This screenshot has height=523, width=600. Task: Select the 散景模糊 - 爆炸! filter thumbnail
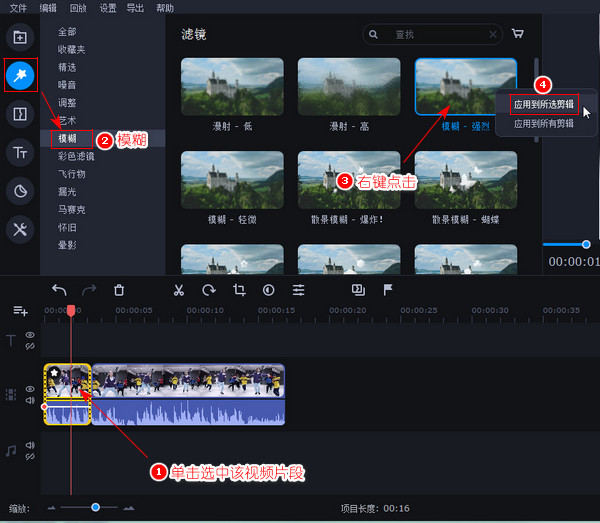(349, 180)
